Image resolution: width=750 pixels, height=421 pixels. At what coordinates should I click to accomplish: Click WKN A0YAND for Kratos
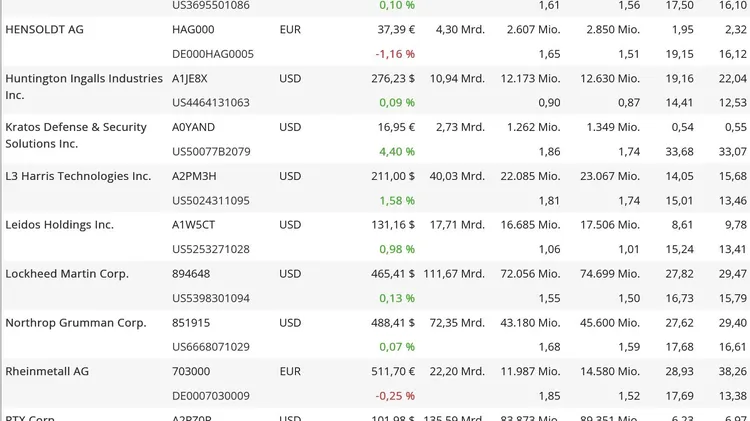(x=194, y=127)
